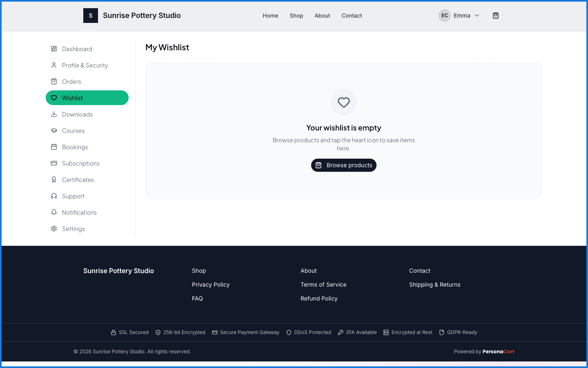The image size is (588, 368).
Task: Open footer About link
Action: 309,271
